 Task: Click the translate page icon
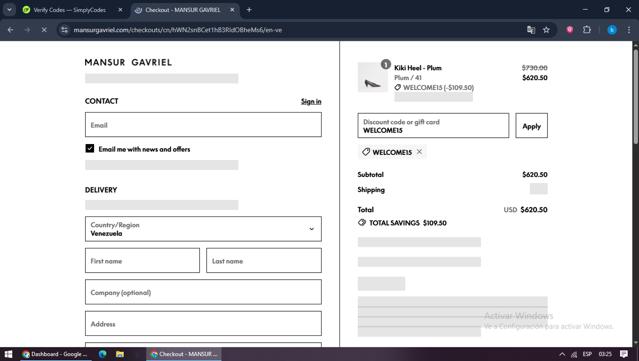(531, 30)
